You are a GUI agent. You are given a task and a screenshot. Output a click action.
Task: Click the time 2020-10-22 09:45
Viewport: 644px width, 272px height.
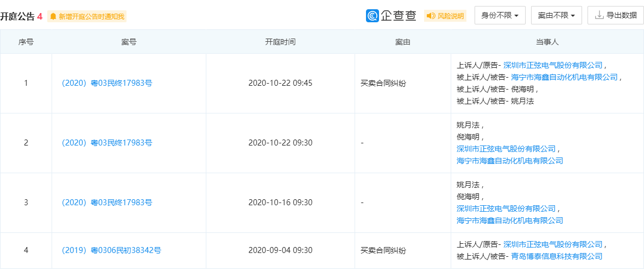(x=281, y=83)
